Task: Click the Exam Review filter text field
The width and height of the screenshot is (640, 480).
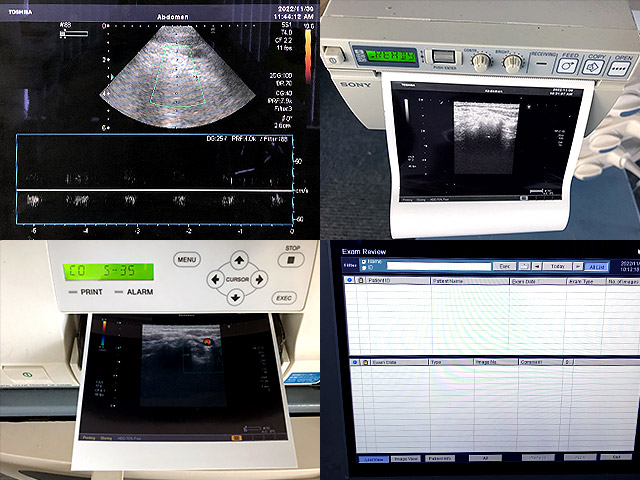Action: point(439,266)
